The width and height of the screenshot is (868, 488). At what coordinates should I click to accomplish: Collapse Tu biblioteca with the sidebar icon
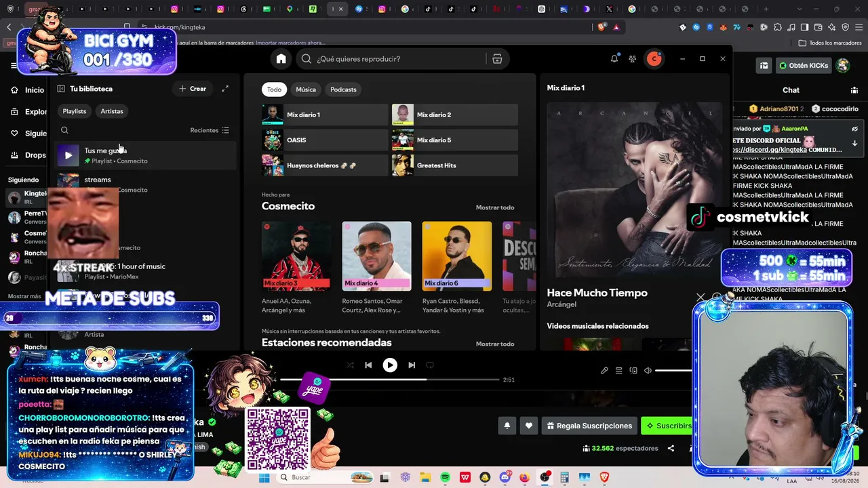pyautogui.click(x=61, y=89)
